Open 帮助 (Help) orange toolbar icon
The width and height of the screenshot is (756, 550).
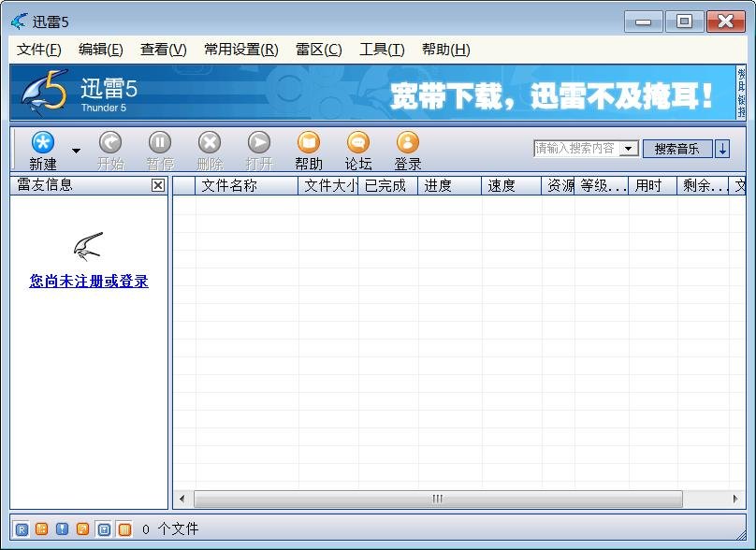tap(309, 142)
